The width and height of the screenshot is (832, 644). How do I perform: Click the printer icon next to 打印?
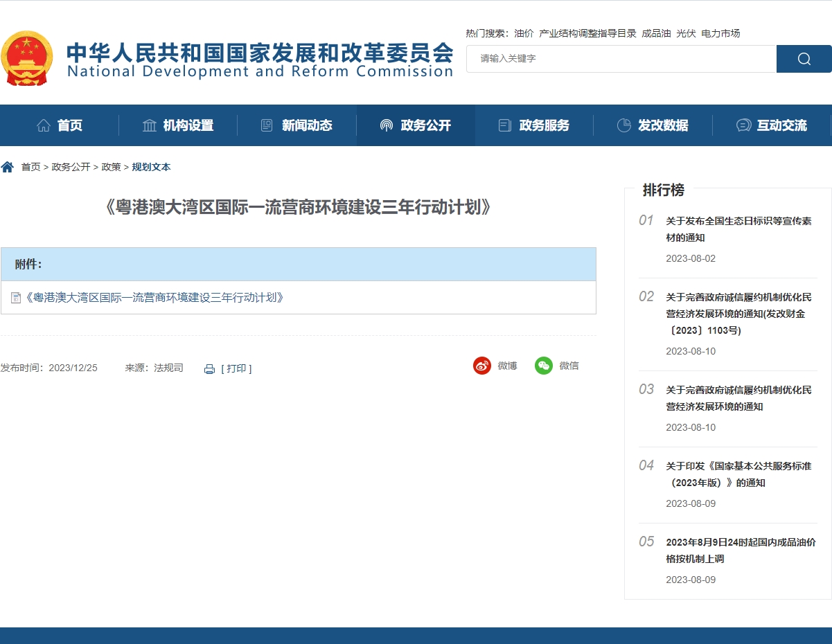(210, 368)
